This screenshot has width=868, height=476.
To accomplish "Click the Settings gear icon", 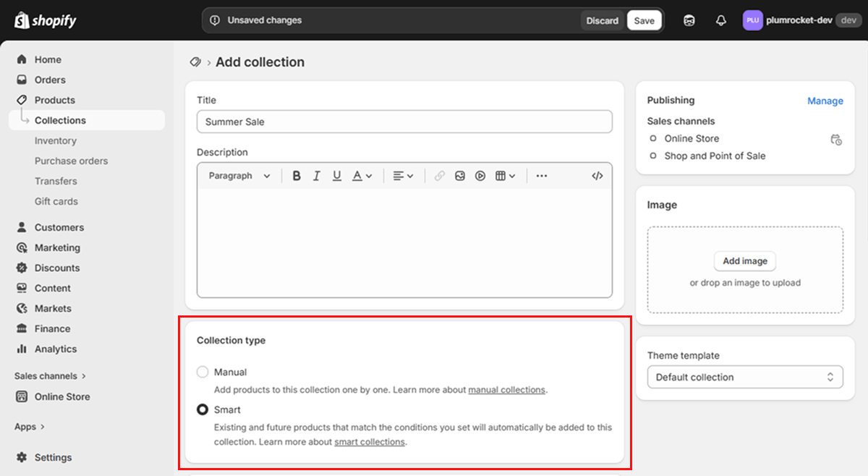I will point(22,457).
